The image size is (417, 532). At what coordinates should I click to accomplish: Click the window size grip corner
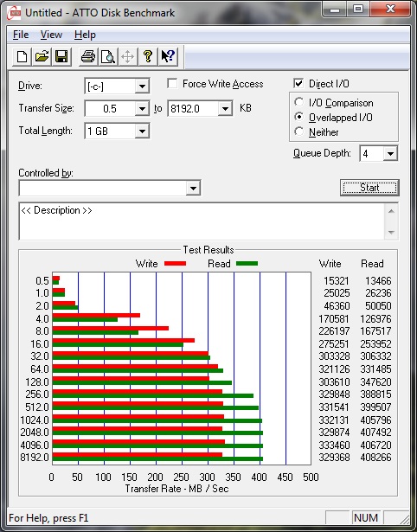(404, 518)
